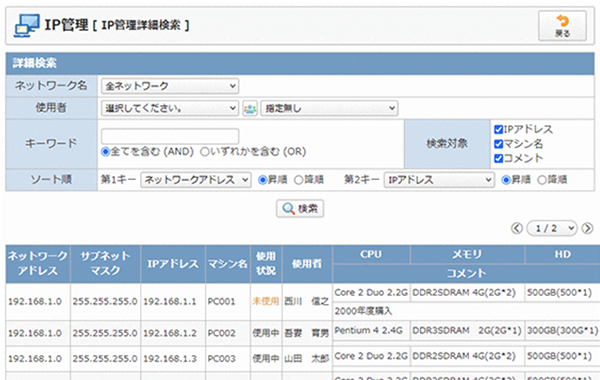Image resolution: width=600 pixels, height=380 pixels.
Task: Select 昇順 for the first sort key
Action: click(x=262, y=180)
